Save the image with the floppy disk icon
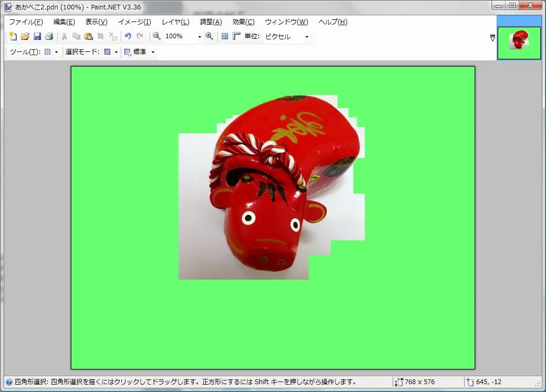The image size is (546, 392). (x=37, y=36)
